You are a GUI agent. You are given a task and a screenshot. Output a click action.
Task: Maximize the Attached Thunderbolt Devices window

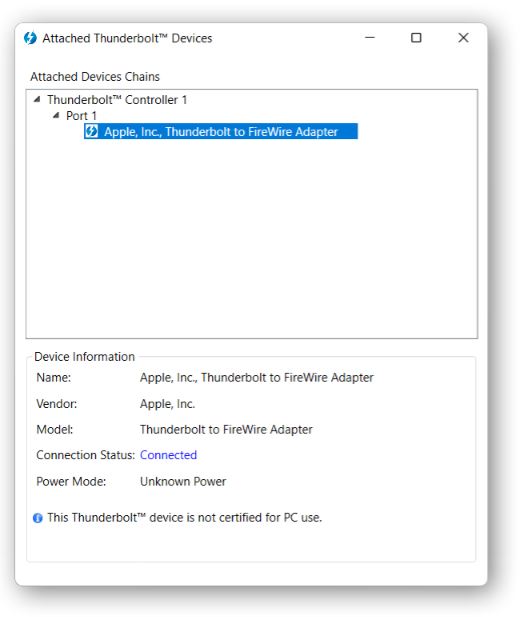click(x=416, y=38)
